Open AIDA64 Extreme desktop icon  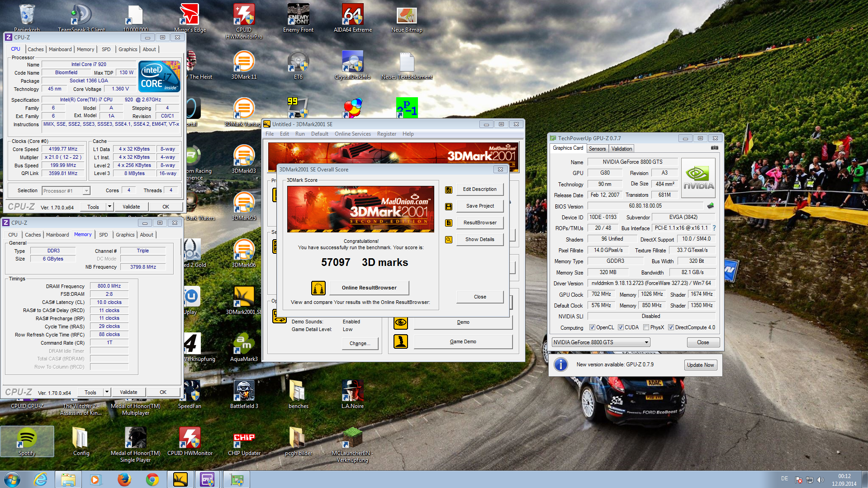352,18
